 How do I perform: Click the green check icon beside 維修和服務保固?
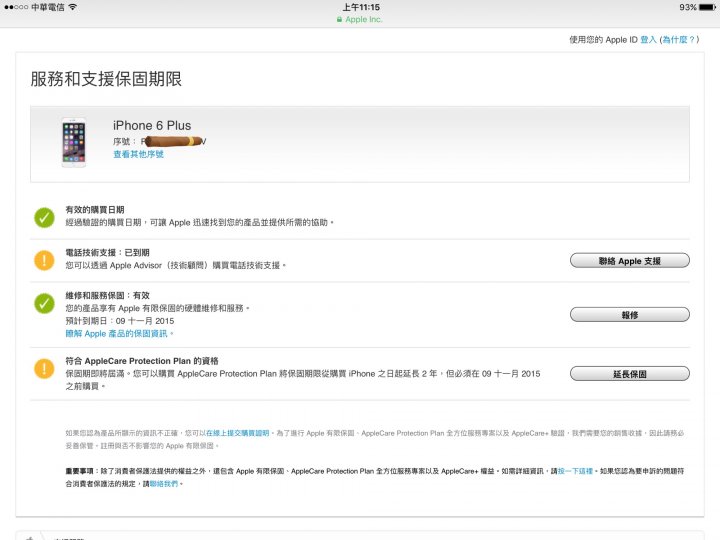pyautogui.click(x=44, y=304)
